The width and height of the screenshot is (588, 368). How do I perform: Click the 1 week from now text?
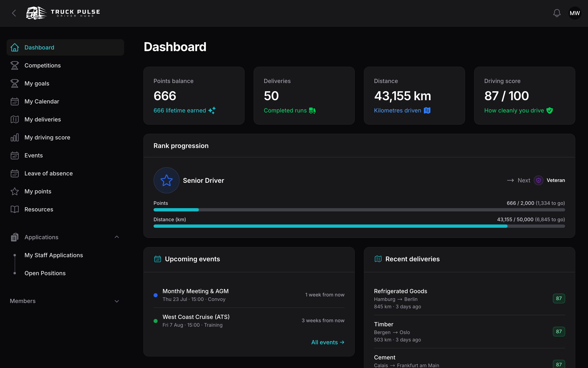(325, 295)
